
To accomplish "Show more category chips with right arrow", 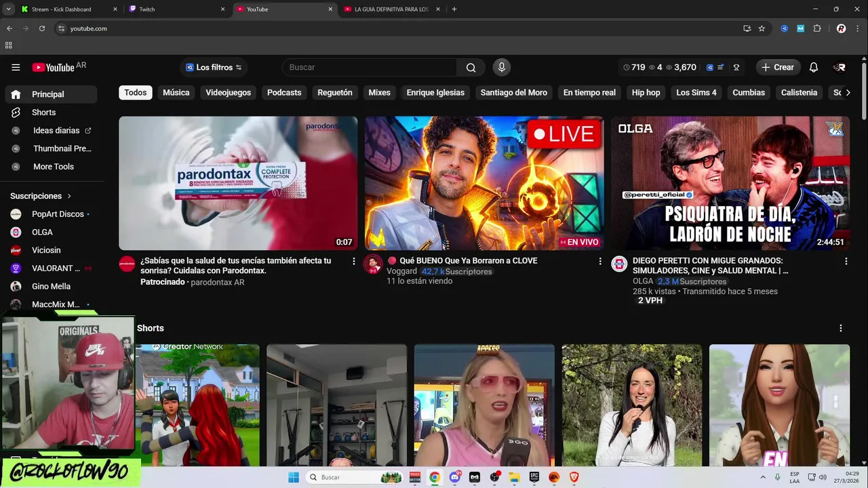I will point(848,92).
